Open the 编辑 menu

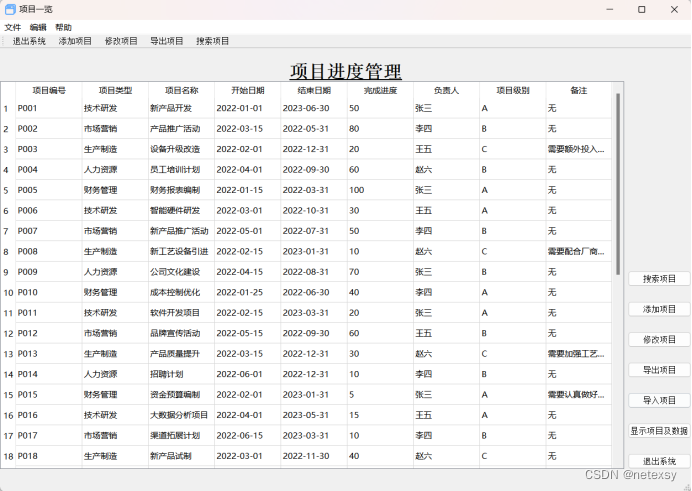pyautogui.click(x=38, y=27)
